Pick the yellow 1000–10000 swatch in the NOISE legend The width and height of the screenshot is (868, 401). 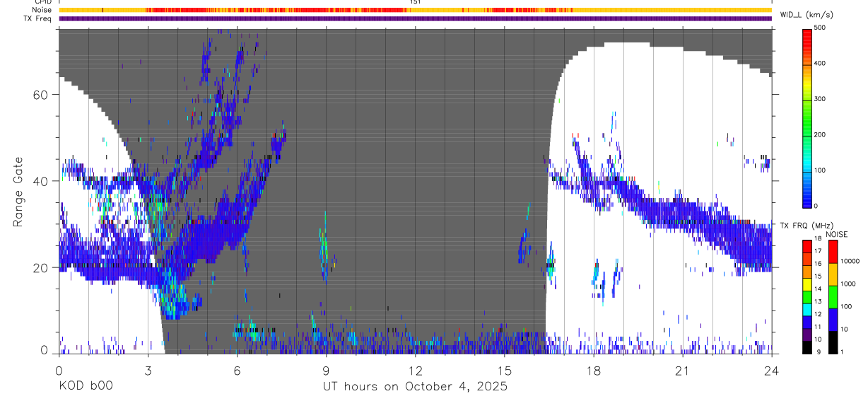pyautogui.click(x=833, y=274)
